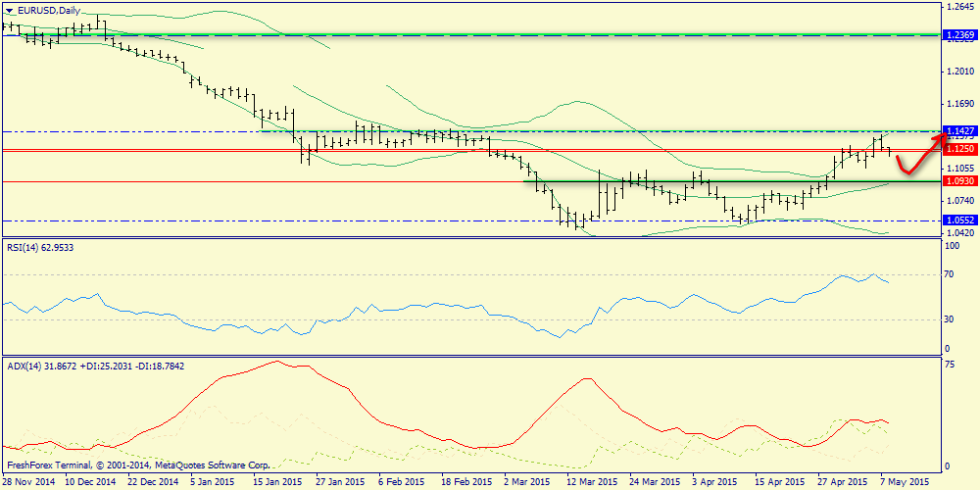Select the red 1.1250 price label
This screenshot has width=980, height=490.
point(959,149)
